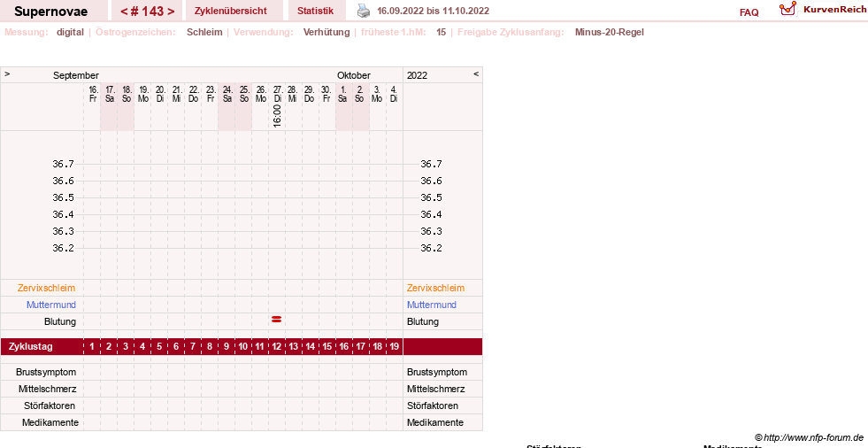Click the früheste 1.hM value '15'
The width and height of the screenshot is (868, 448).
pyautogui.click(x=442, y=32)
